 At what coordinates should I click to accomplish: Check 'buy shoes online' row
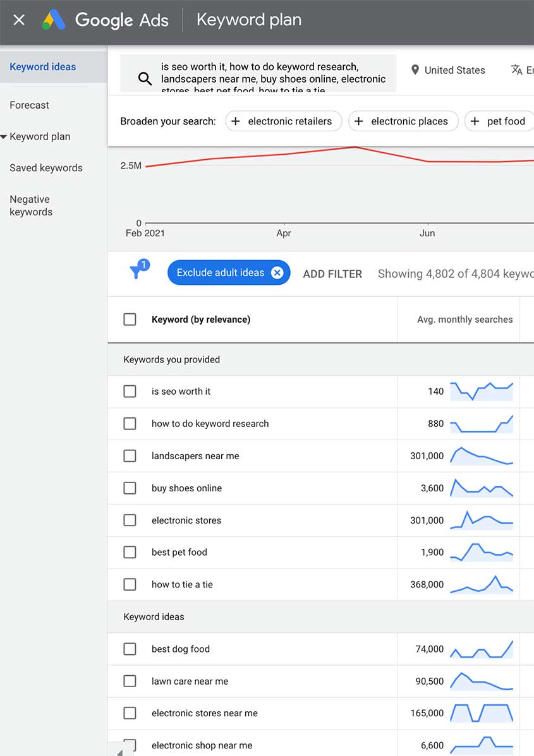(130, 488)
